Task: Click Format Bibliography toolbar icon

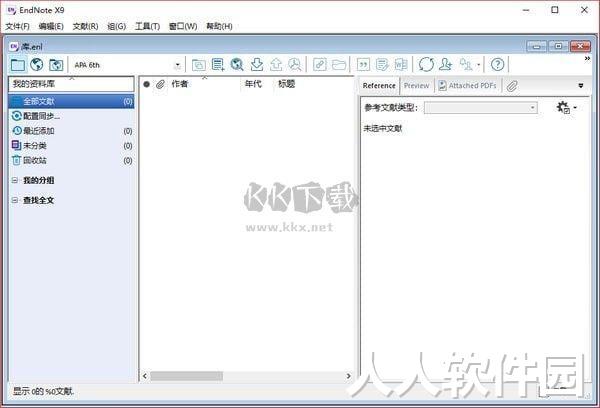Action: [382, 65]
